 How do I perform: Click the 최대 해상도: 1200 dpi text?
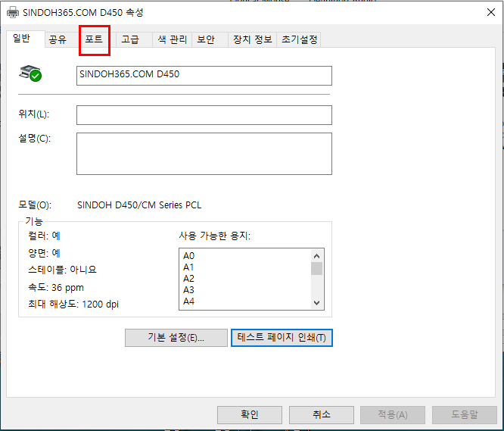click(73, 304)
